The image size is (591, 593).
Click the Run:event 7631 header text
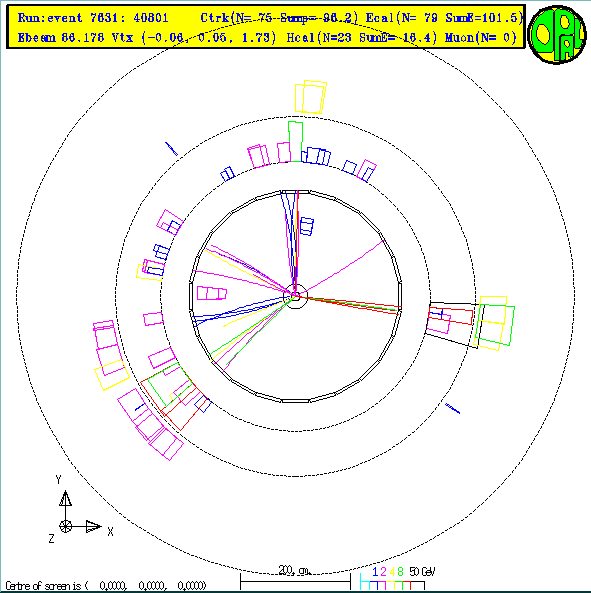coord(93,18)
